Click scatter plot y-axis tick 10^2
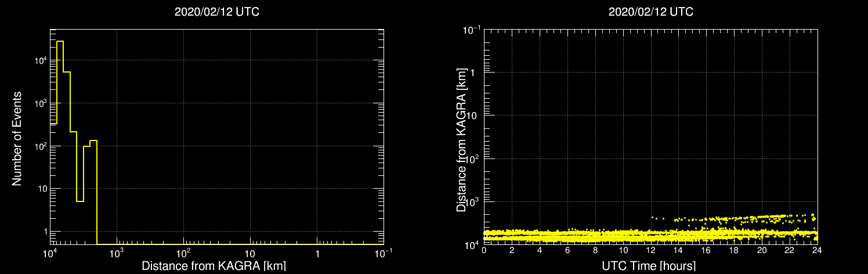The width and height of the screenshot is (868, 274). (x=473, y=157)
